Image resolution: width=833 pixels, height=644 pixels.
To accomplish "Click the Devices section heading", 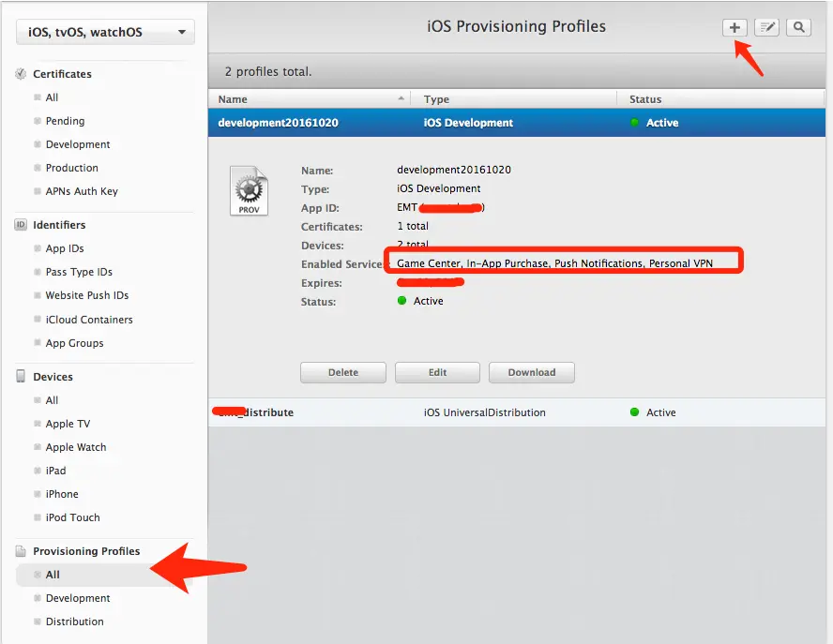I will [x=53, y=377].
